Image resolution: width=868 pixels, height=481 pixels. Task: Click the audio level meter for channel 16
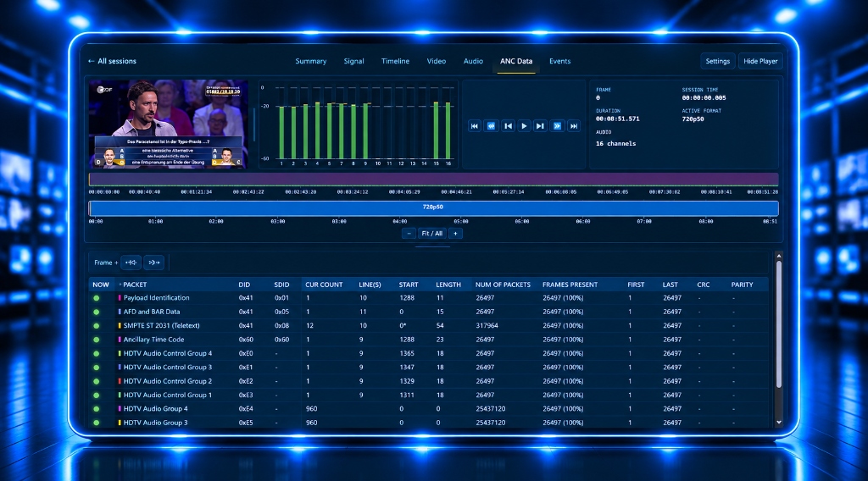click(x=448, y=130)
